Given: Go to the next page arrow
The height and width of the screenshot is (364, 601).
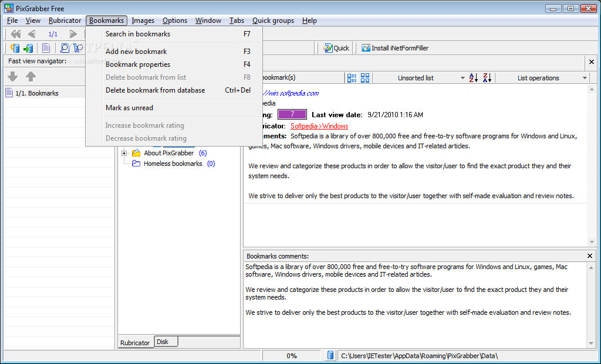Looking at the screenshot, I should [x=73, y=34].
